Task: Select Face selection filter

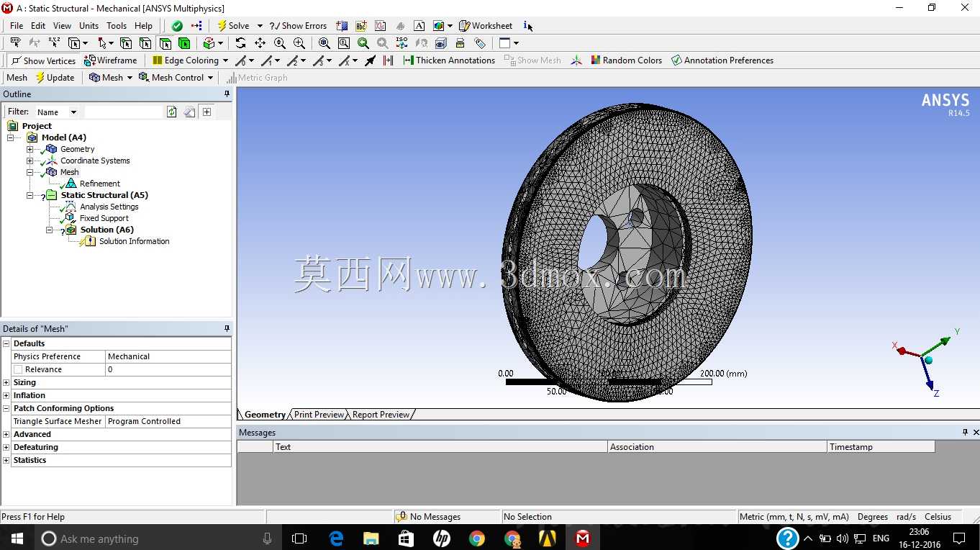Action: pyautogui.click(x=165, y=43)
